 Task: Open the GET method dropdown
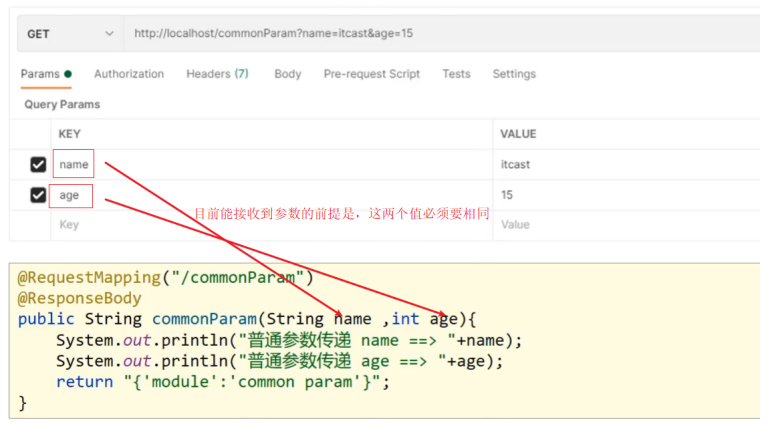pyautogui.click(x=71, y=34)
